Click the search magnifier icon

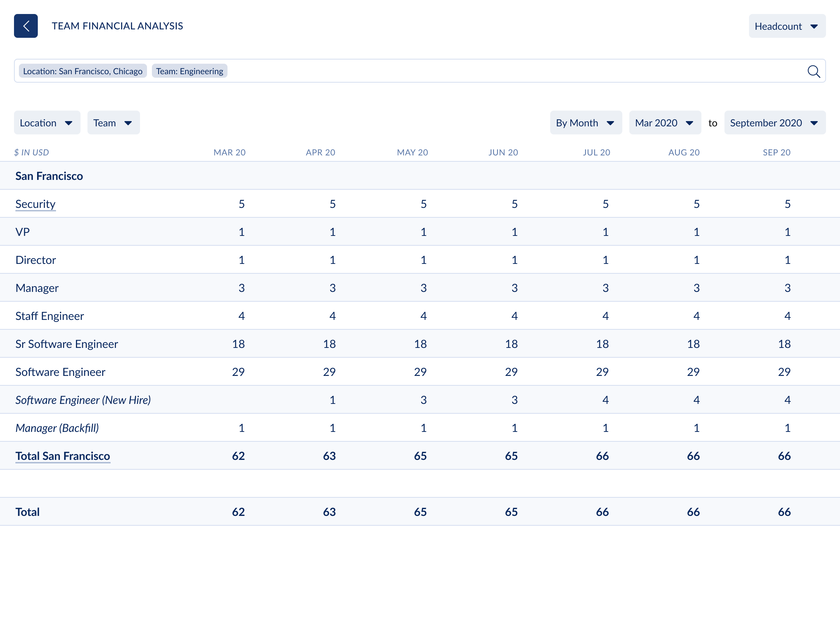coord(814,71)
